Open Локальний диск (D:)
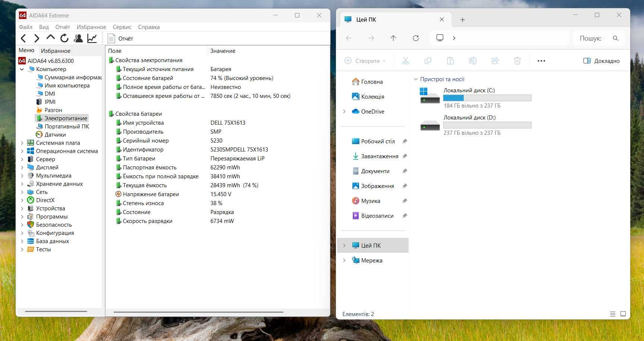Image resolution: width=644 pixels, height=341 pixels. pyautogui.click(x=475, y=125)
